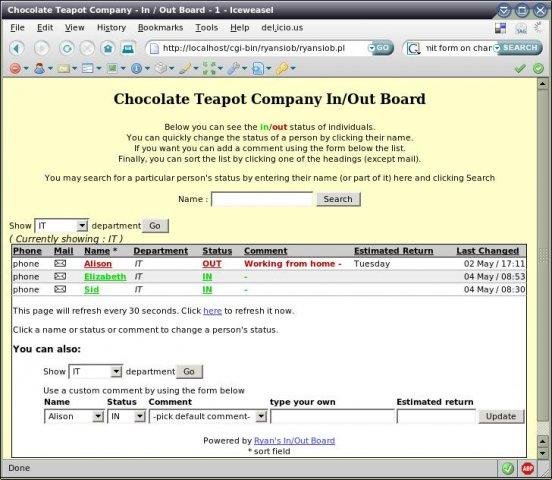Sort by the Department column heading
The height and width of the screenshot is (480, 552).
point(161,251)
